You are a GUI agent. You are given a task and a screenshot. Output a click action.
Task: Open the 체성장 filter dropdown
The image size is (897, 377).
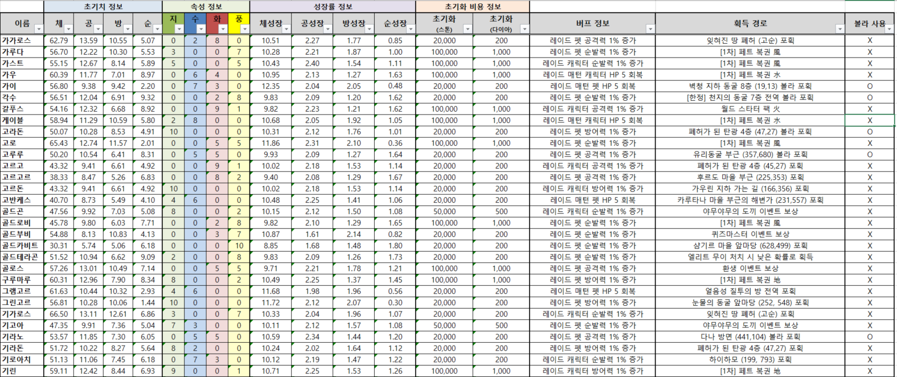[x=286, y=29]
